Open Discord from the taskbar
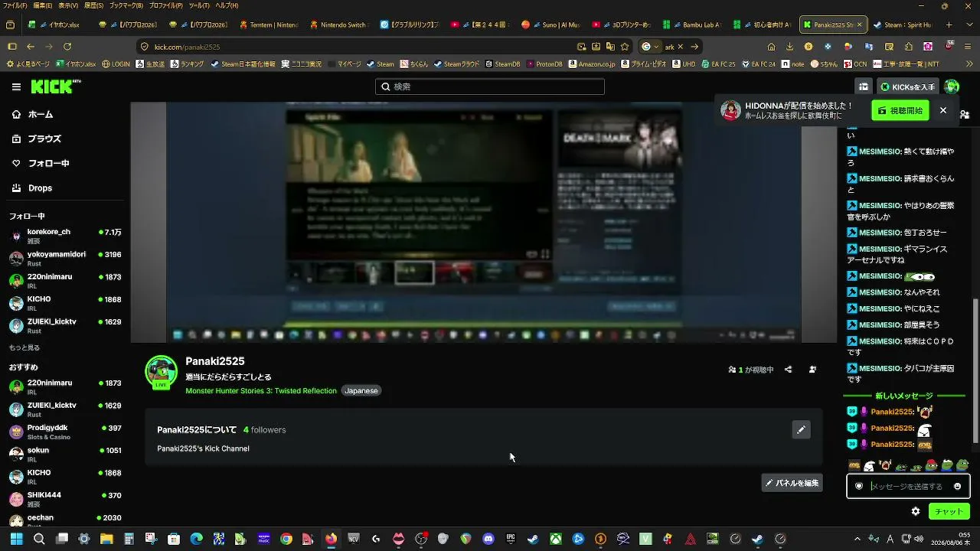 pyautogui.click(x=488, y=539)
